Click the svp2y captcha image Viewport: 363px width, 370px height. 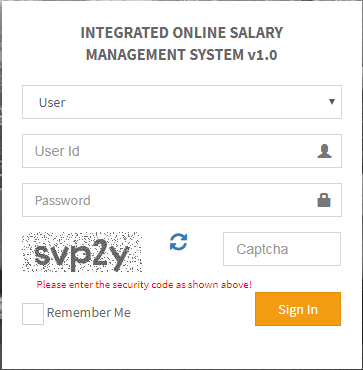82,252
